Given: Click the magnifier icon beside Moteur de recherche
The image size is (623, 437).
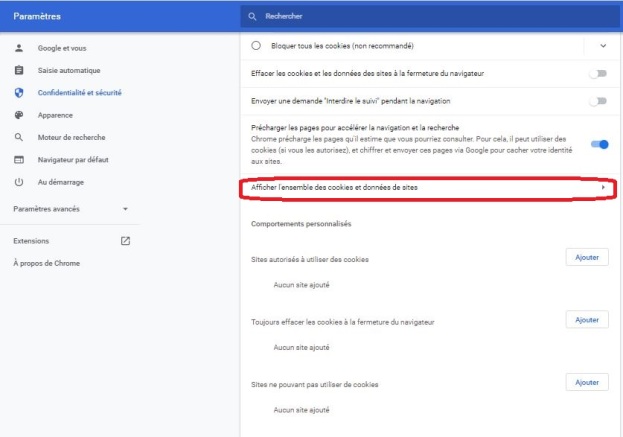Looking at the screenshot, I should pyautogui.click(x=19, y=137).
